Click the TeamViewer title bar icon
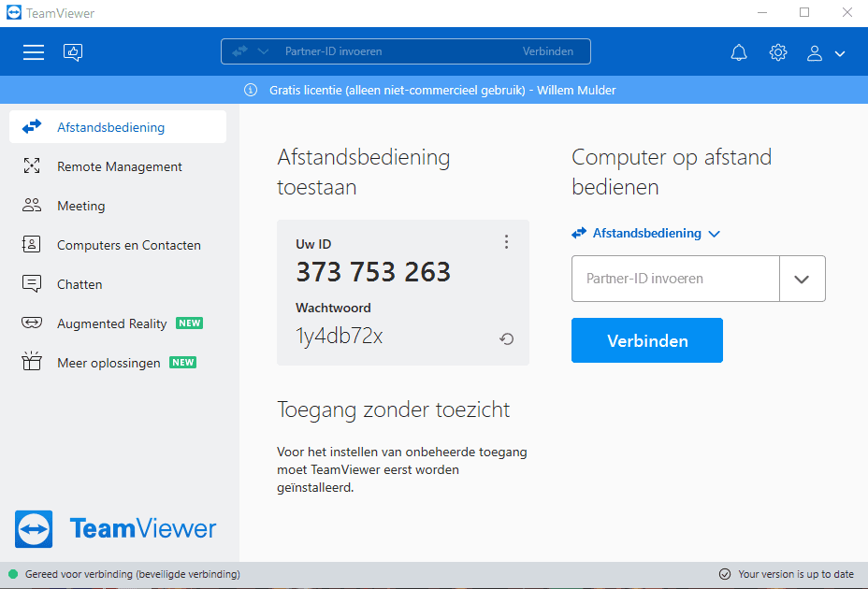The width and height of the screenshot is (868, 589). (14, 13)
